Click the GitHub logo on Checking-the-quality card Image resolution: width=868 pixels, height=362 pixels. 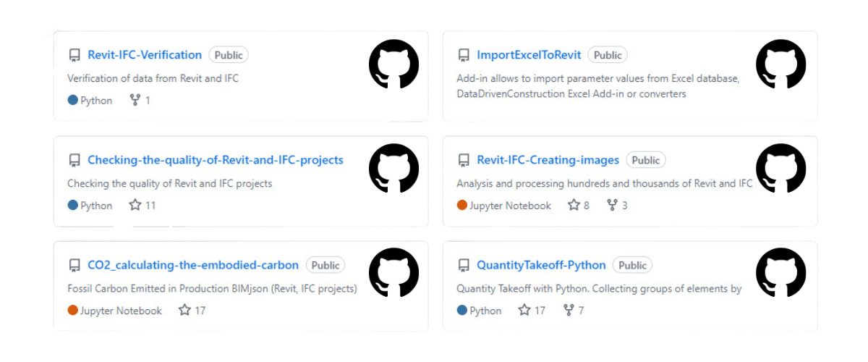tap(393, 169)
